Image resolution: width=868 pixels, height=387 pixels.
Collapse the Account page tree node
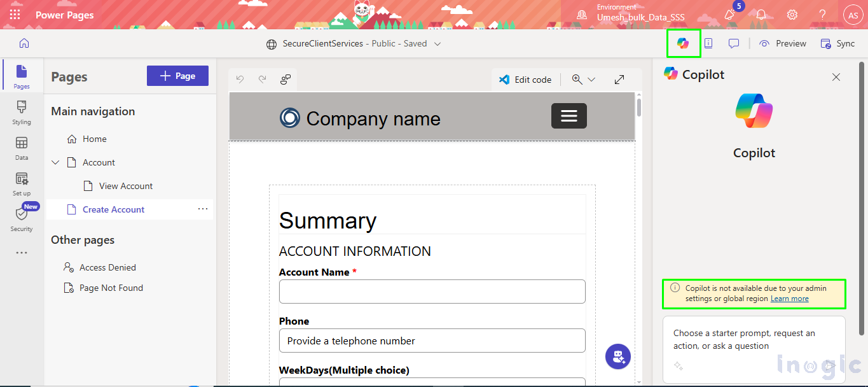(55, 162)
